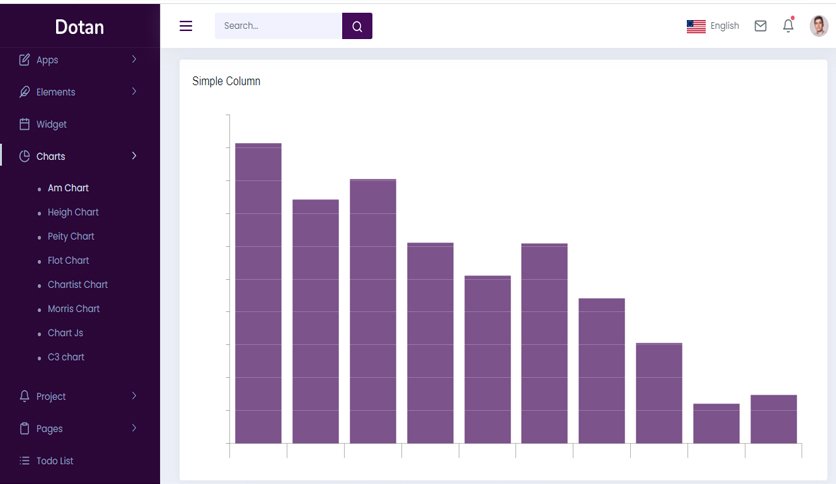
Task: Click the Dotan logo title
Action: (x=79, y=27)
